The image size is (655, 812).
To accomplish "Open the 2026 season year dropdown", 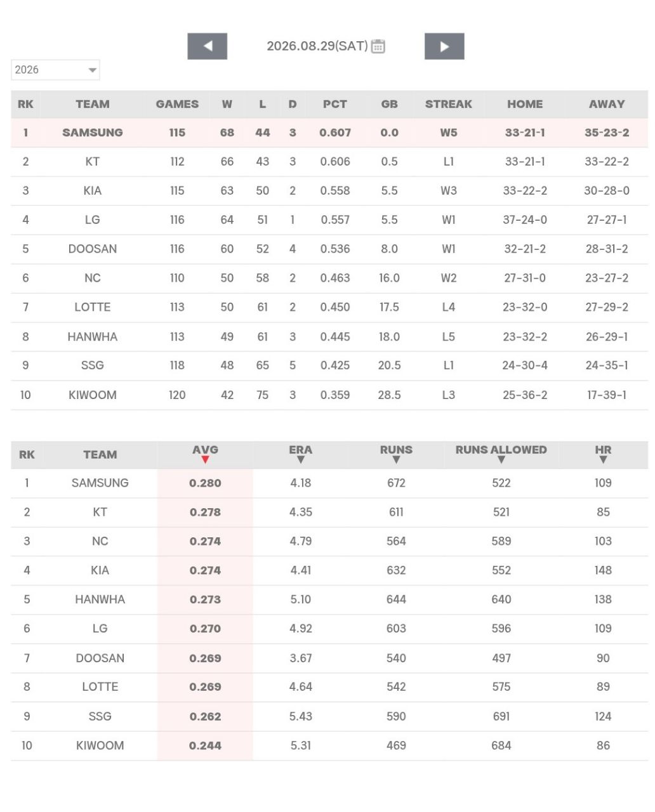I will (x=55, y=70).
